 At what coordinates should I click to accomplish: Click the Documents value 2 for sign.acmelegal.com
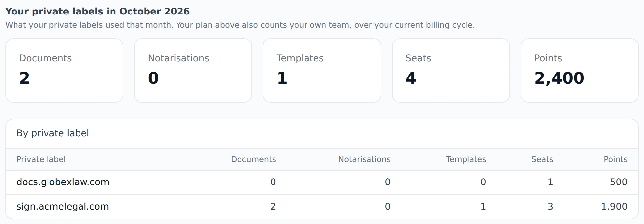click(x=273, y=206)
